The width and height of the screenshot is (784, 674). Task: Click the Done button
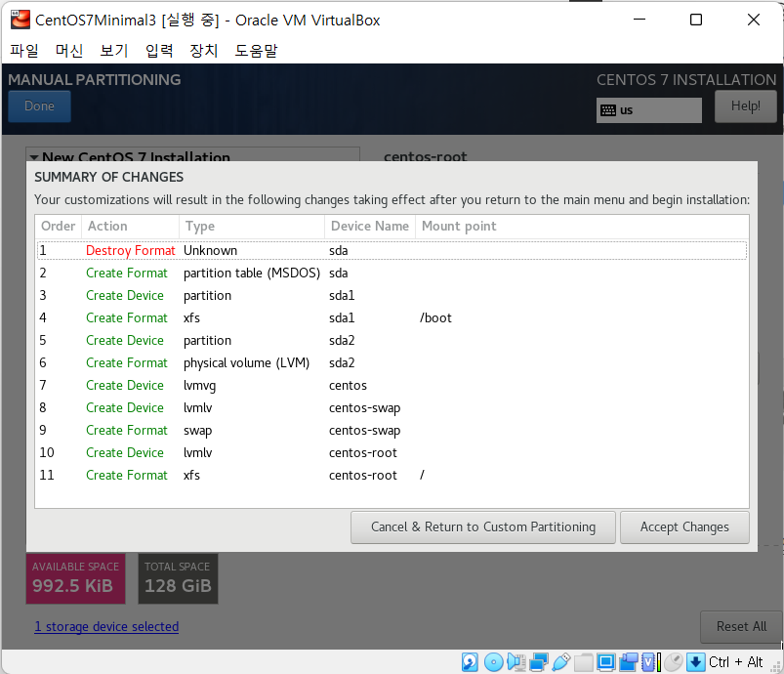coord(39,106)
